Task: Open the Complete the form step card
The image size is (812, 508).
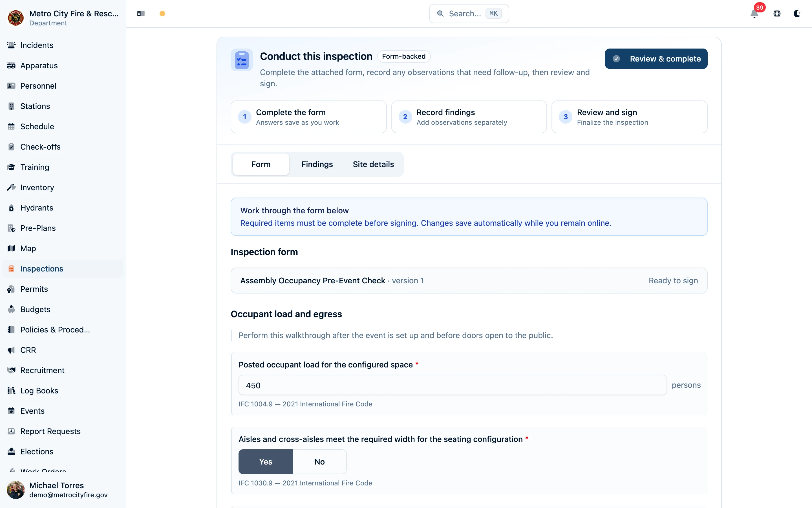Action: pos(308,117)
